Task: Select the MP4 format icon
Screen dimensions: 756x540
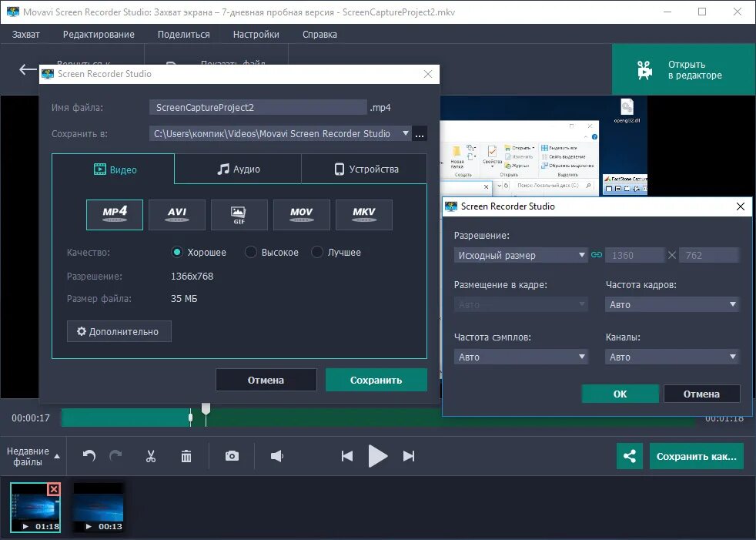Action: [115, 215]
